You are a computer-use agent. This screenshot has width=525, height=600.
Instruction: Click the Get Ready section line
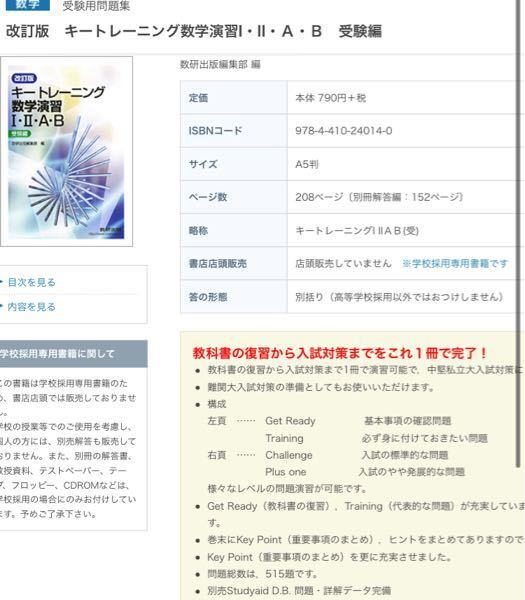290,421
